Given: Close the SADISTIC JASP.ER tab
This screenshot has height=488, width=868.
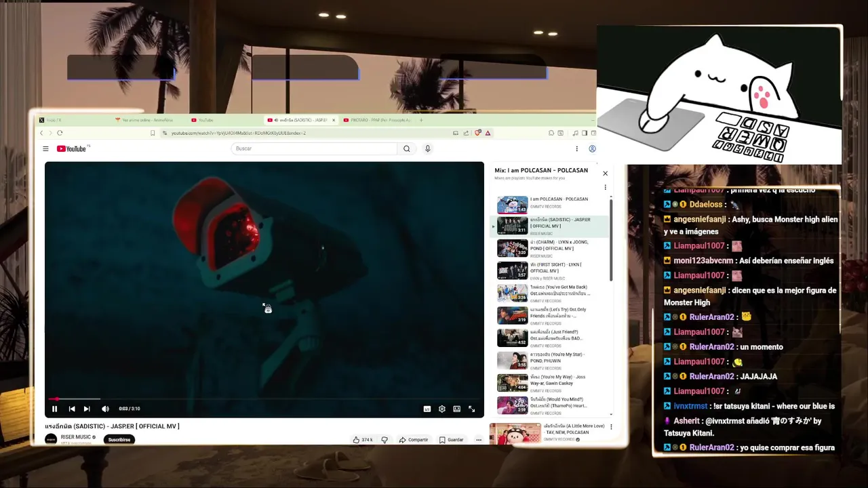Looking at the screenshot, I should pyautogui.click(x=333, y=120).
